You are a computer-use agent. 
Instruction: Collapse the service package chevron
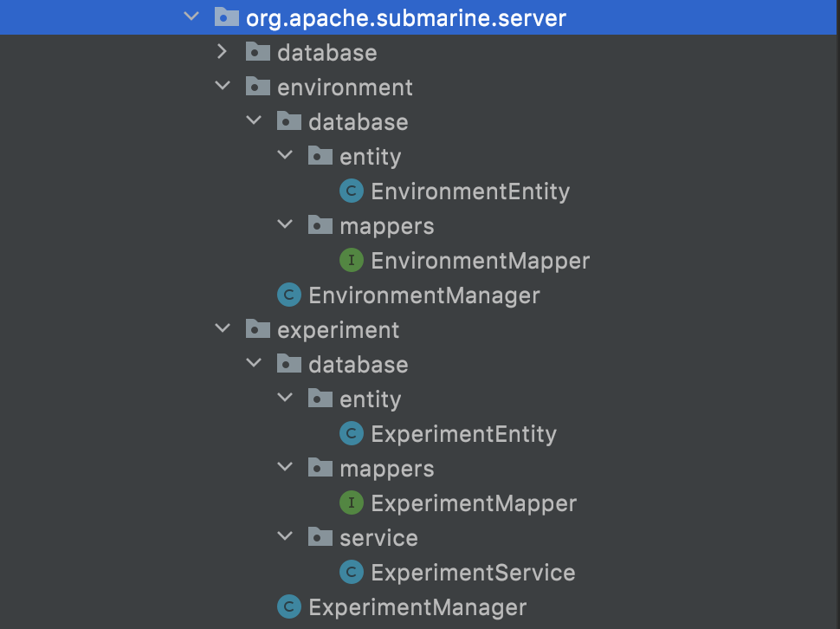pyautogui.click(x=285, y=536)
